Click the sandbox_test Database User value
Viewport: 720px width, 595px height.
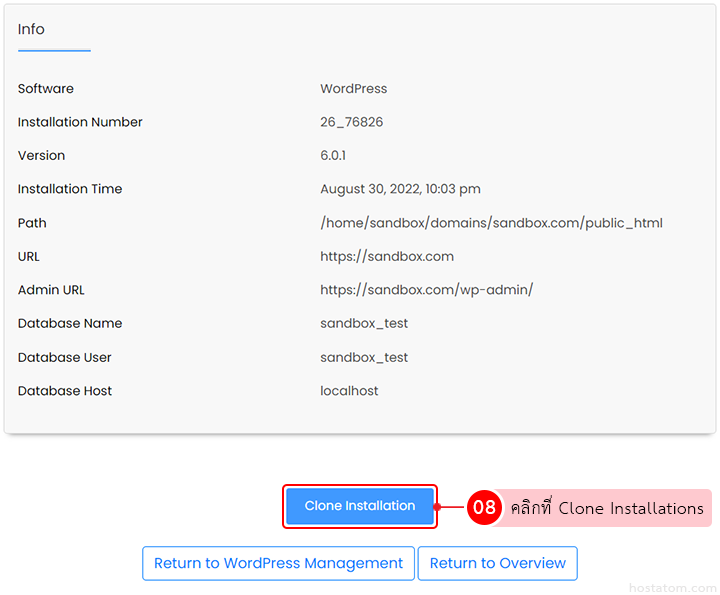(364, 358)
